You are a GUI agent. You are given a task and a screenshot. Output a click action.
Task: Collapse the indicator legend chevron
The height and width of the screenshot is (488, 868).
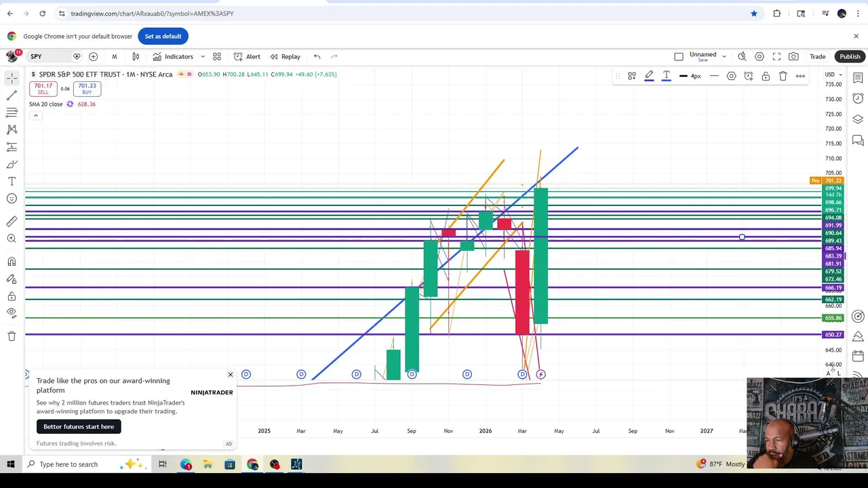tap(36, 115)
